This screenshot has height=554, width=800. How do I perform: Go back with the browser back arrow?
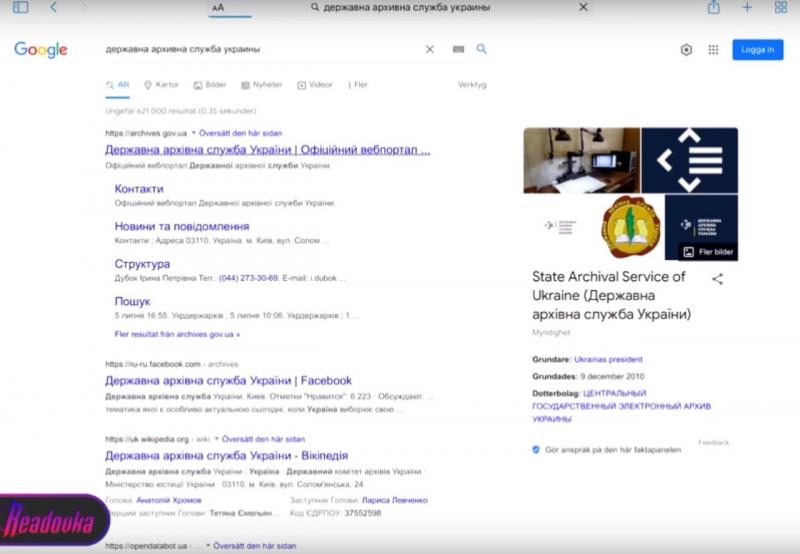(54, 7)
